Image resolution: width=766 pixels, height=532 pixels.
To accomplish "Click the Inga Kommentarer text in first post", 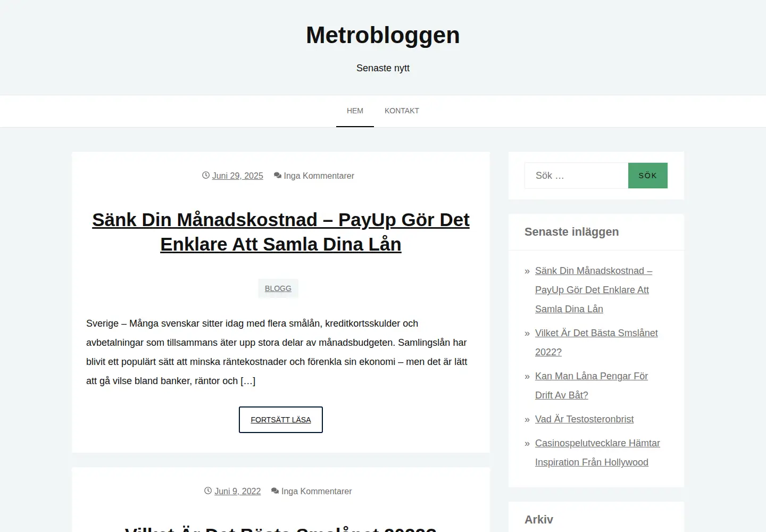I will point(319,176).
